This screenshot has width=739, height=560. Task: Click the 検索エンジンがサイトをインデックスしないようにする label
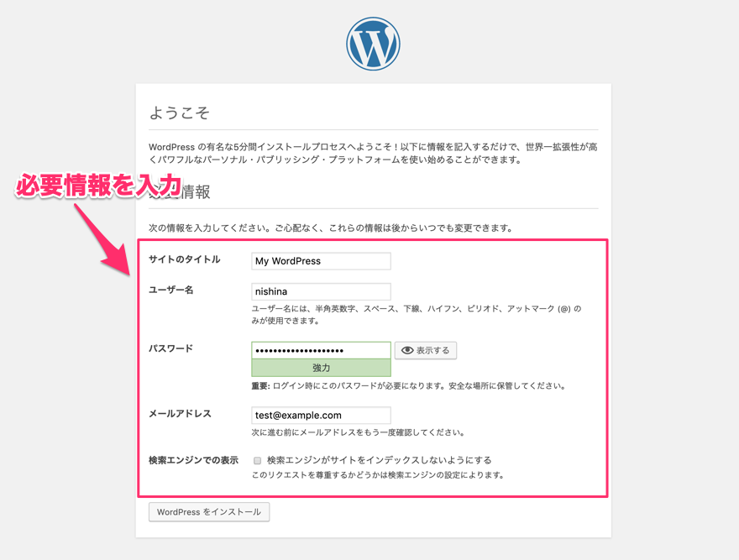(379, 460)
